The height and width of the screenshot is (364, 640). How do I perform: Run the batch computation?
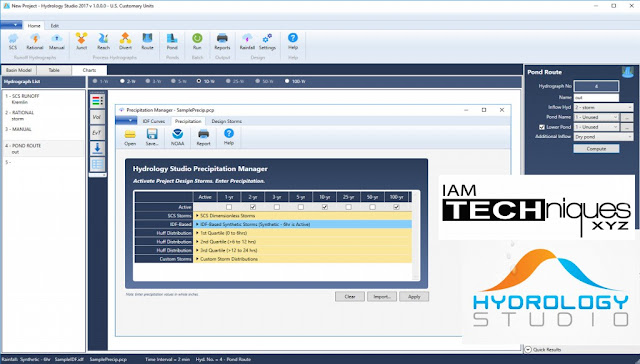pyautogui.click(x=197, y=42)
